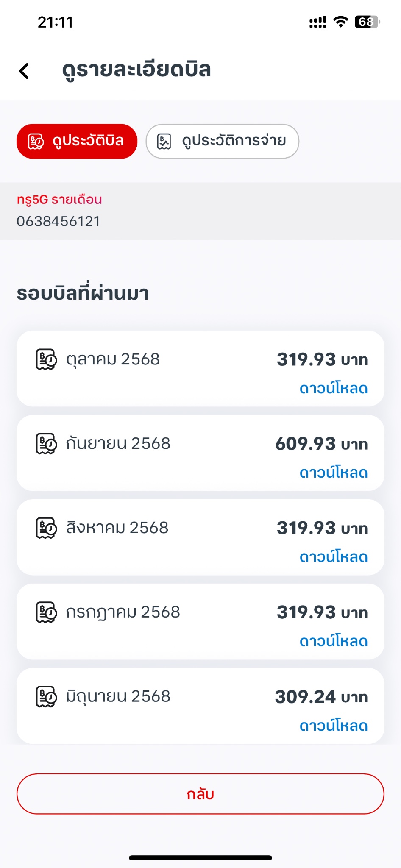Tap bill icon for สิงหาคม 2568
This screenshot has width=401, height=868.
pyautogui.click(x=46, y=528)
